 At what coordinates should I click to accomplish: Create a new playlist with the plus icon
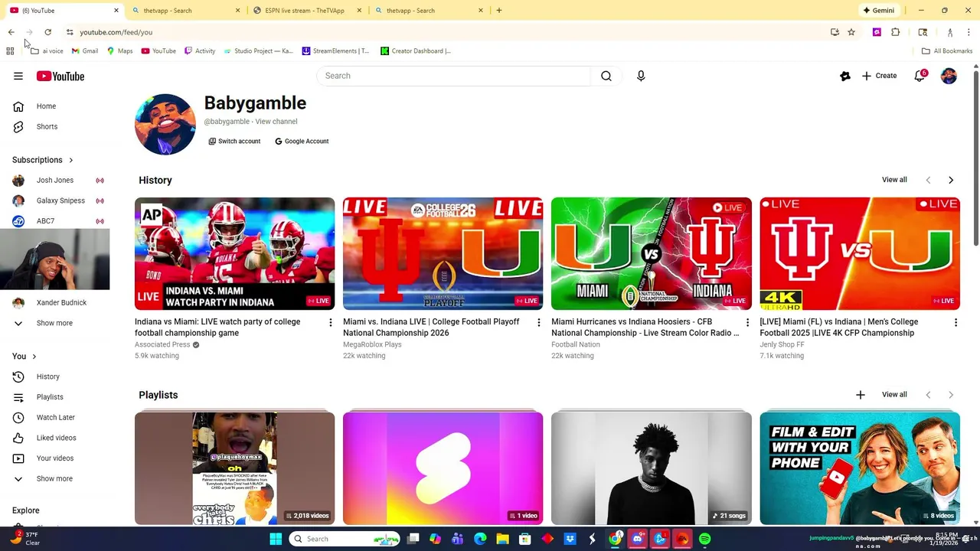click(x=861, y=395)
